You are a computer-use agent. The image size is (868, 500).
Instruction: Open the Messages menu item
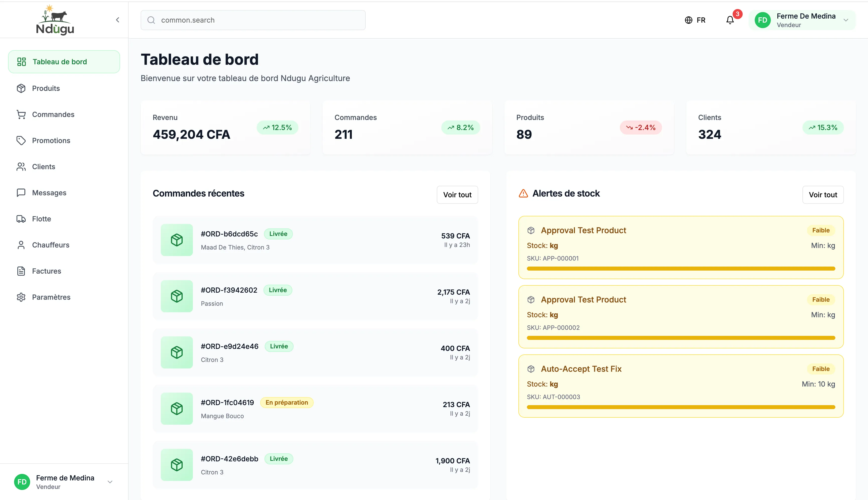[x=49, y=193]
